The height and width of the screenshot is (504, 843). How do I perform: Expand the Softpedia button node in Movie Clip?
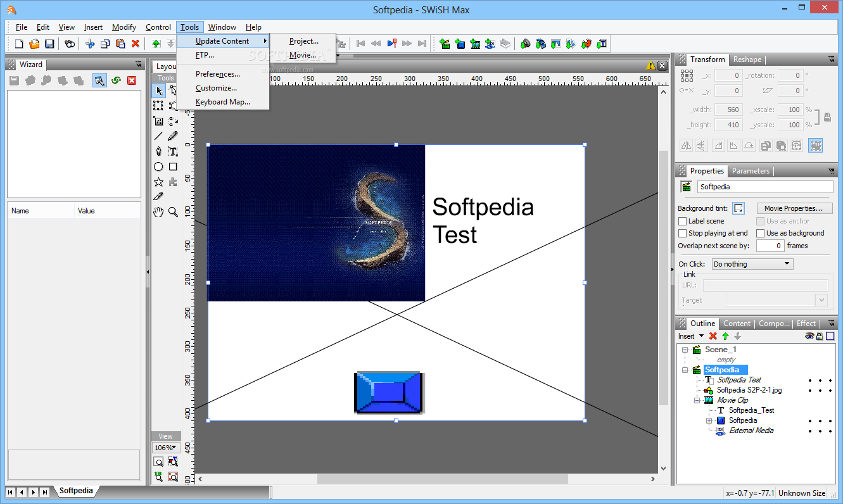click(x=709, y=420)
